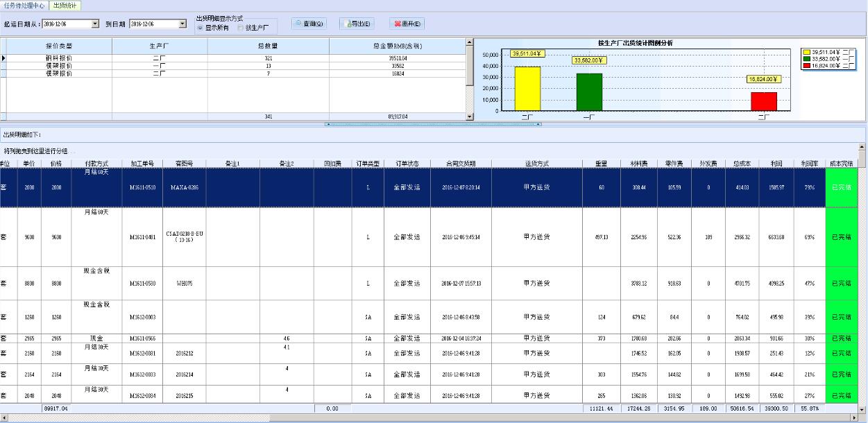Image resolution: width=868 pixels, height=423 pixels.
Task: Click the 查询(Q) search button
Action: click(309, 23)
